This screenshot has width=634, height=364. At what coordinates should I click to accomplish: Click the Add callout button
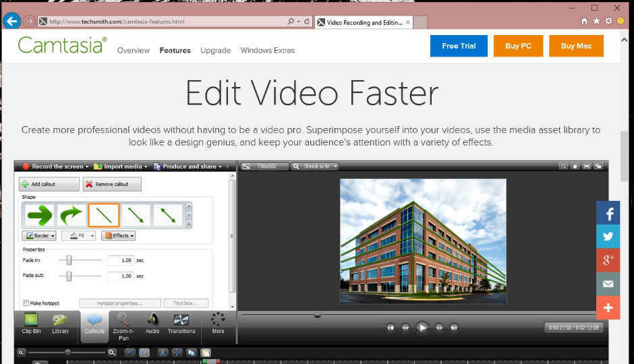click(x=49, y=184)
